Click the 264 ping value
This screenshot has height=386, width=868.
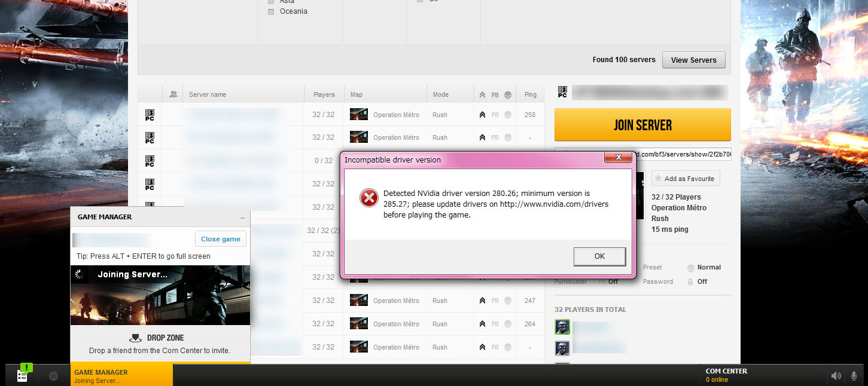[529, 324]
